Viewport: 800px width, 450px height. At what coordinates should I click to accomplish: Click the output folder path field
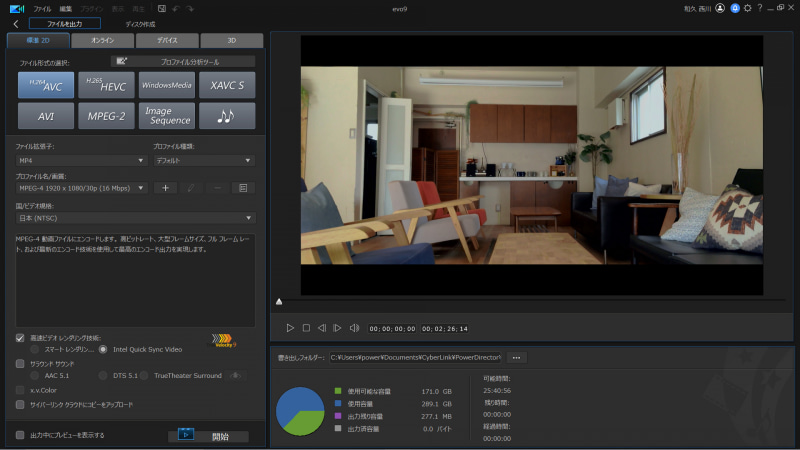pyautogui.click(x=415, y=358)
